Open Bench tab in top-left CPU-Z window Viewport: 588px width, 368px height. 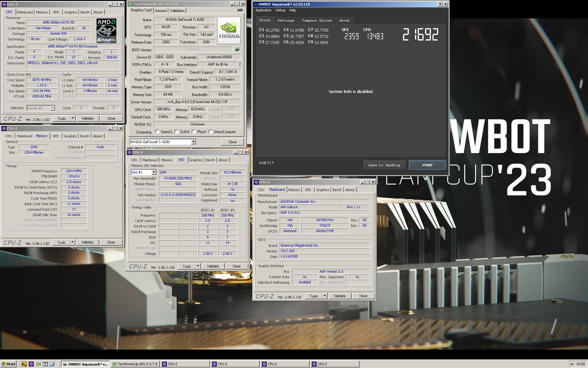coord(85,12)
